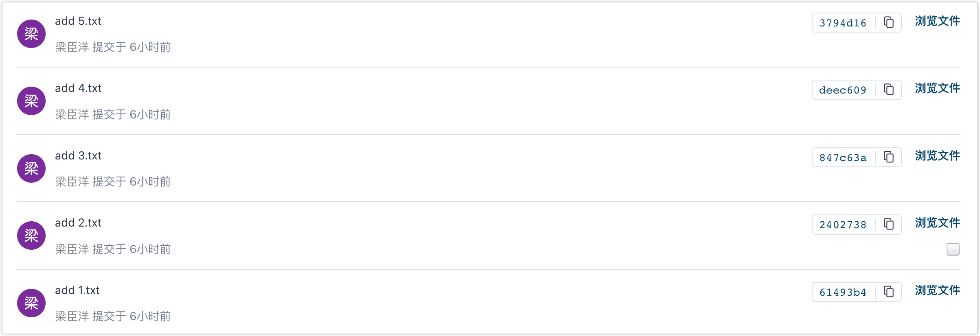The width and height of the screenshot is (980, 336).
Task: Open commit titled add 5.txt
Action: coord(78,21)
